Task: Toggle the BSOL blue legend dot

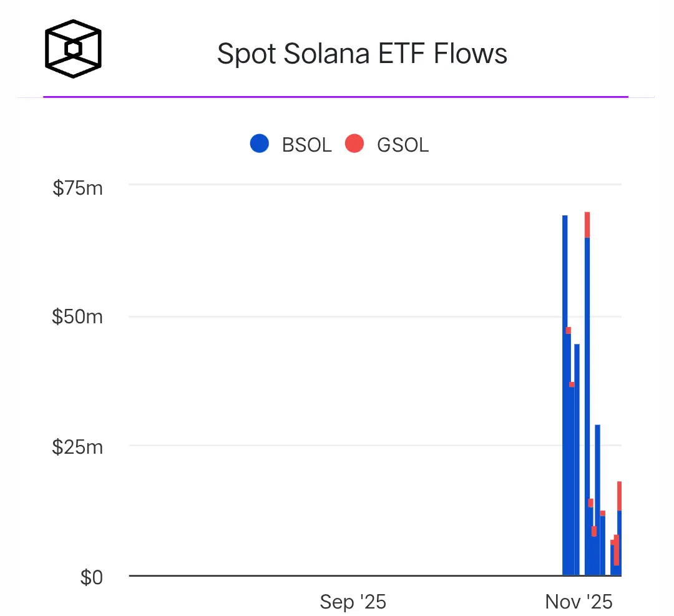Action: point(259,144)
